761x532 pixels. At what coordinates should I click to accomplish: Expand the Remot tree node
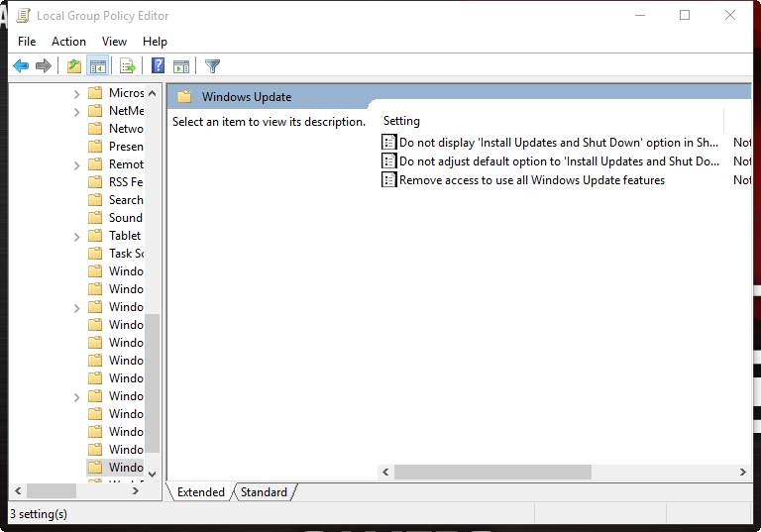point(76,165)
